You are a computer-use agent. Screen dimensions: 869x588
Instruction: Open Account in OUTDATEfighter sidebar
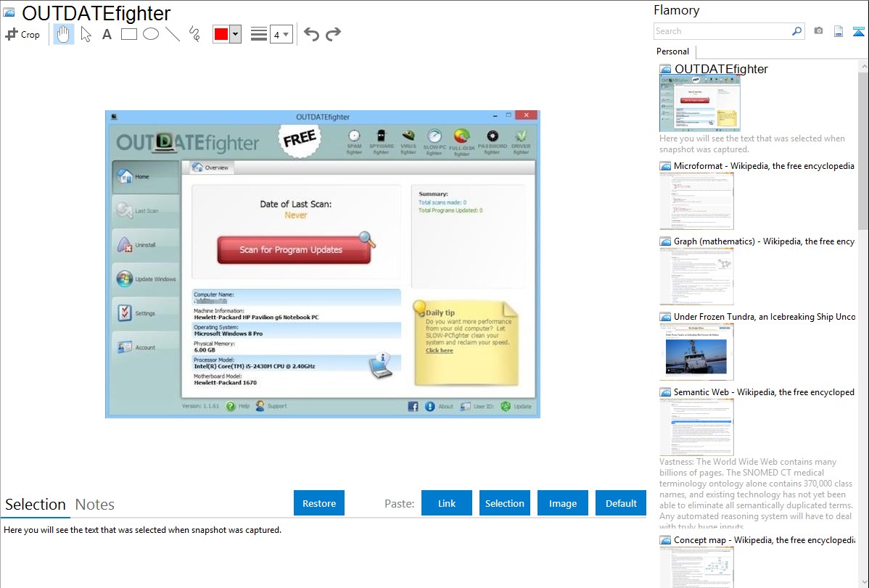click(146, 347)
